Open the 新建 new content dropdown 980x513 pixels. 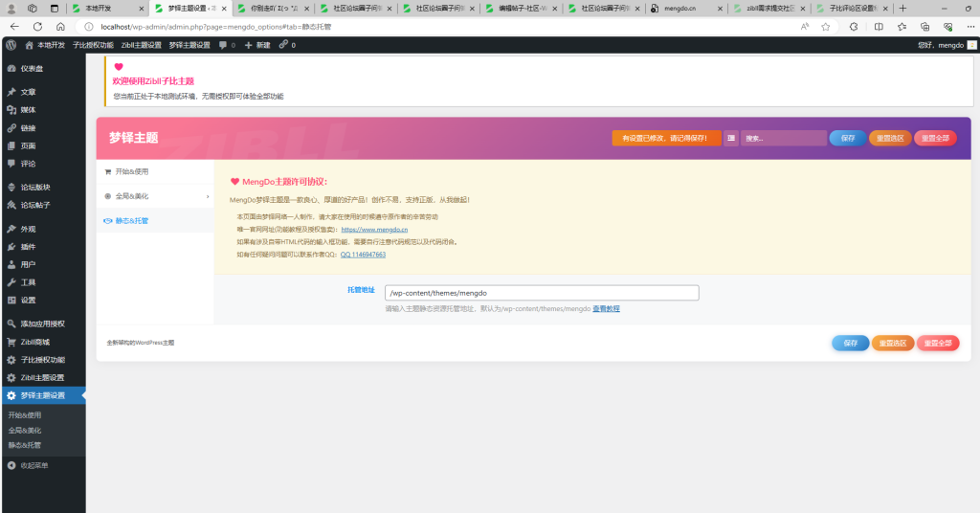[x=257, y=45]
